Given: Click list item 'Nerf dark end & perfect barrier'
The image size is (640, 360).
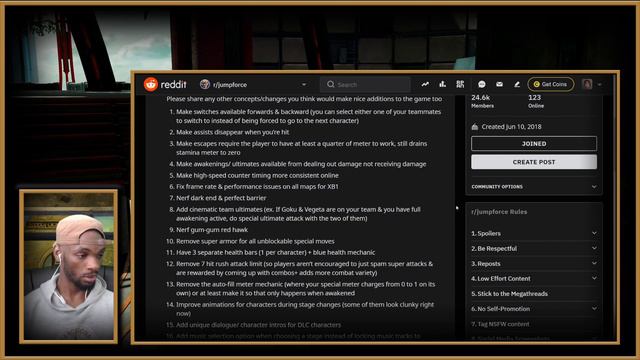Looking at the screenshot, I should point(221,198).
